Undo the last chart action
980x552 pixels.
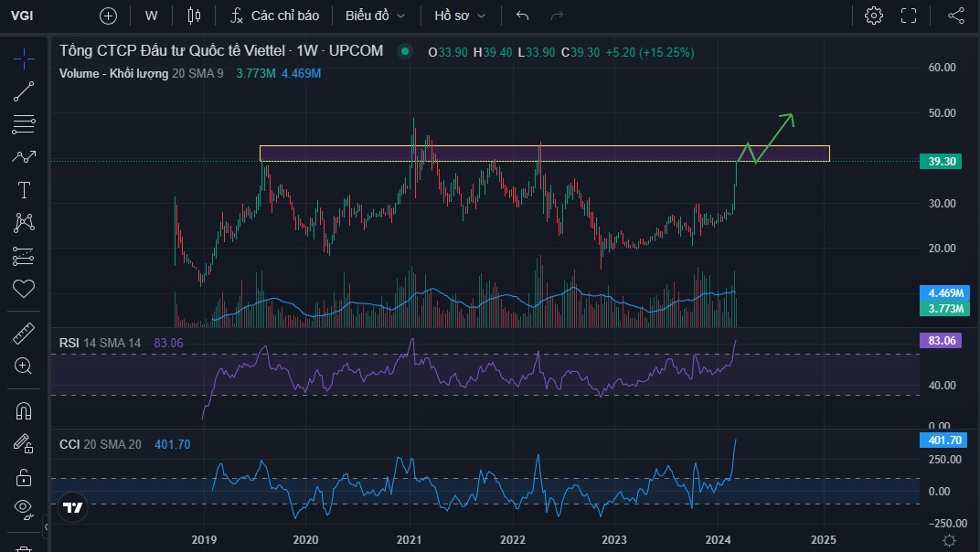click(523, 16)
